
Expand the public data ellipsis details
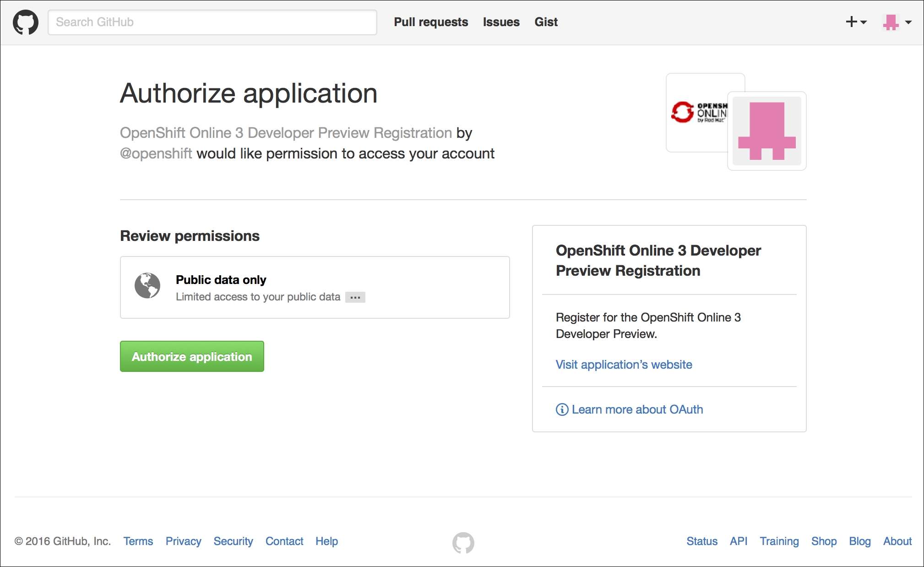coord(355,297)
